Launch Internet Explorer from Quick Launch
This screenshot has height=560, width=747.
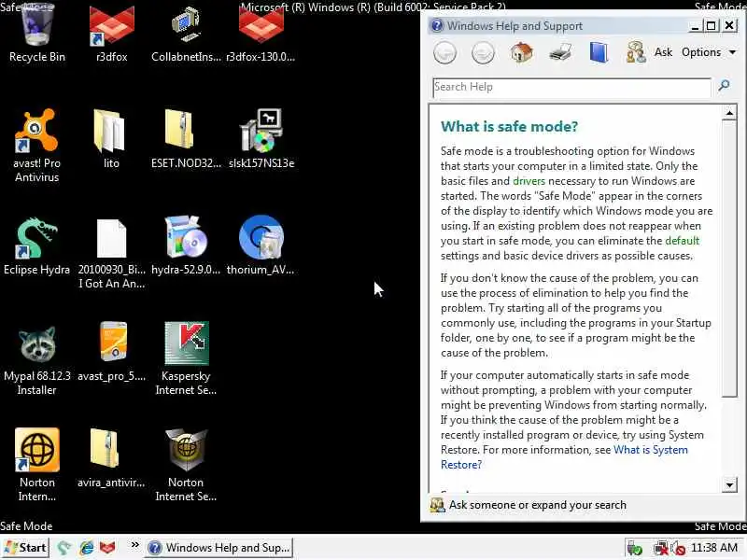(86, 548)
